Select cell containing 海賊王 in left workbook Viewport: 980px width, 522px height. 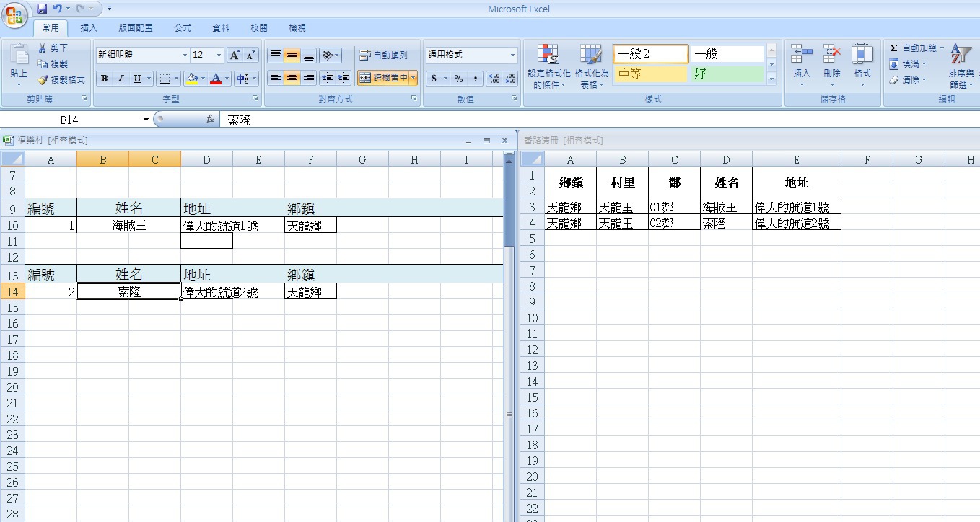coord(128,226)
